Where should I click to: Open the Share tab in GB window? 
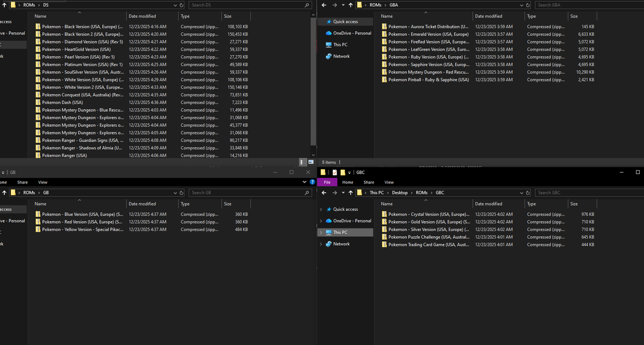pyautogui.click(x=23, y=182)
